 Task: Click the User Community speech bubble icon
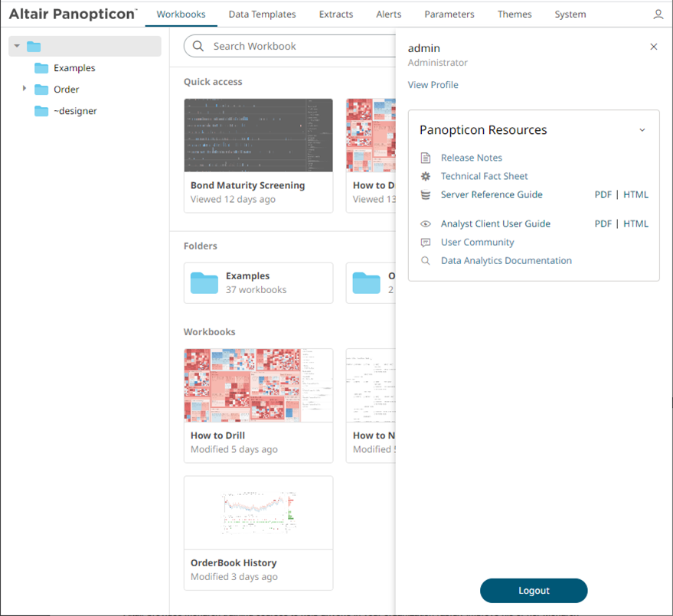[425, 242]
